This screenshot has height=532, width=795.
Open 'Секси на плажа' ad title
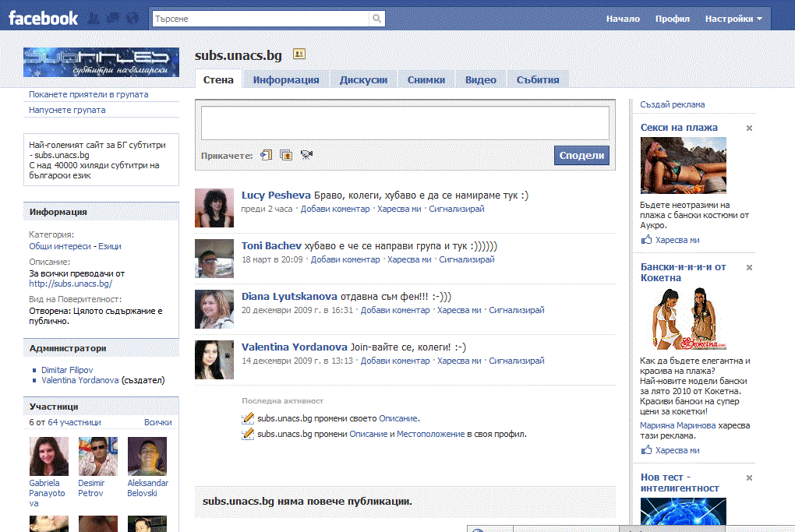pyautogui.click(x=679, y=128)
